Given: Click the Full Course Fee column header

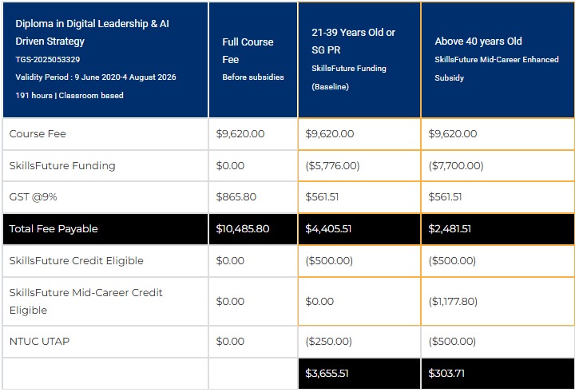Looking at the screenshot, I should click(x=248, y=49).
